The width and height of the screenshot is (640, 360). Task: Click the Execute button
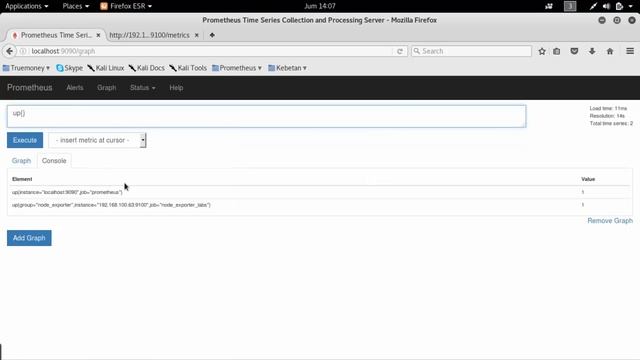pos(25,140)
